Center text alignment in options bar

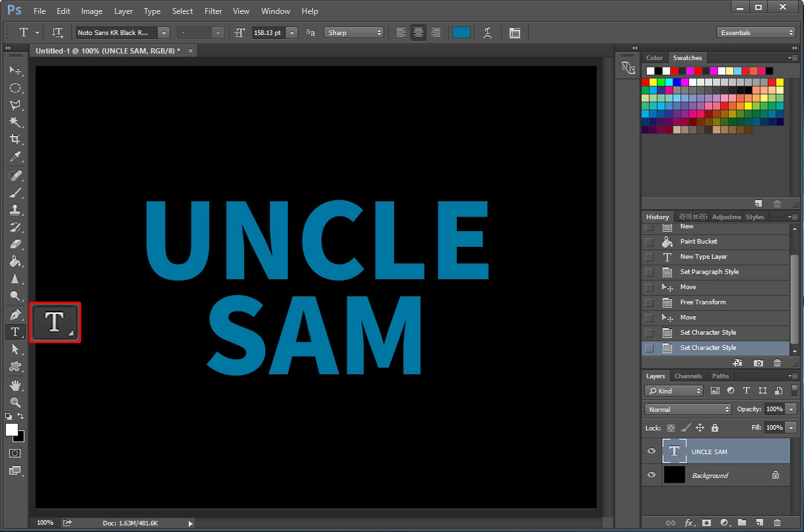pos(419,32)
